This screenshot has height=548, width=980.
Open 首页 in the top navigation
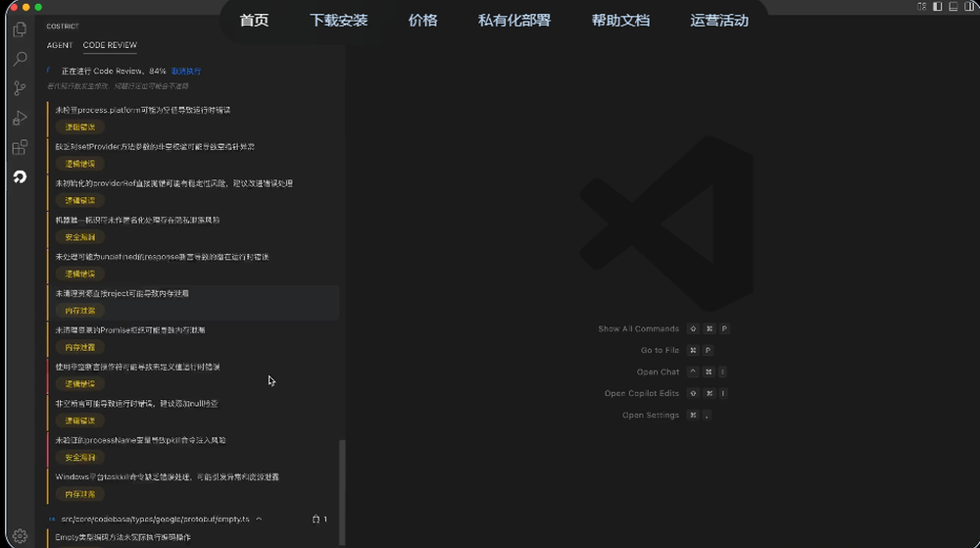point(254,20)
